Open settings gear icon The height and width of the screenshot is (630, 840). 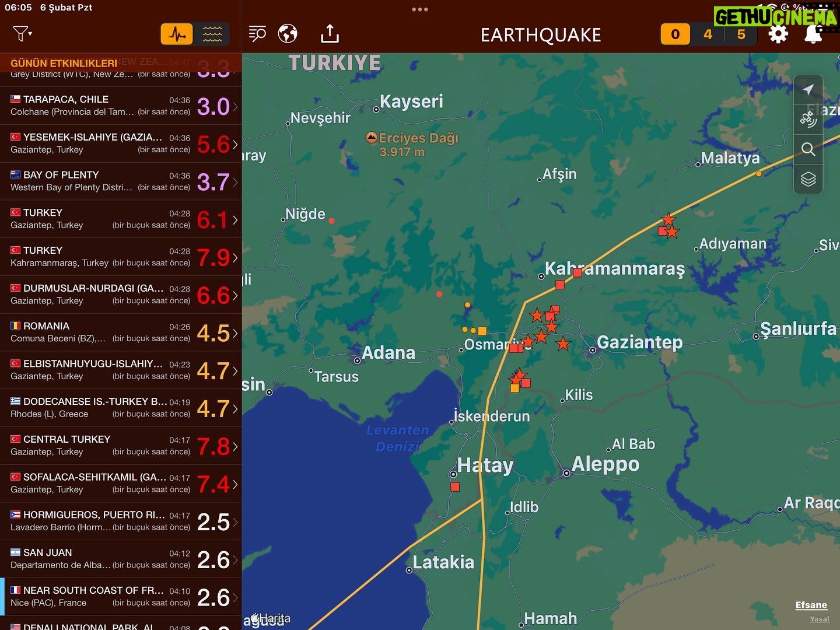tap(778, 34)
